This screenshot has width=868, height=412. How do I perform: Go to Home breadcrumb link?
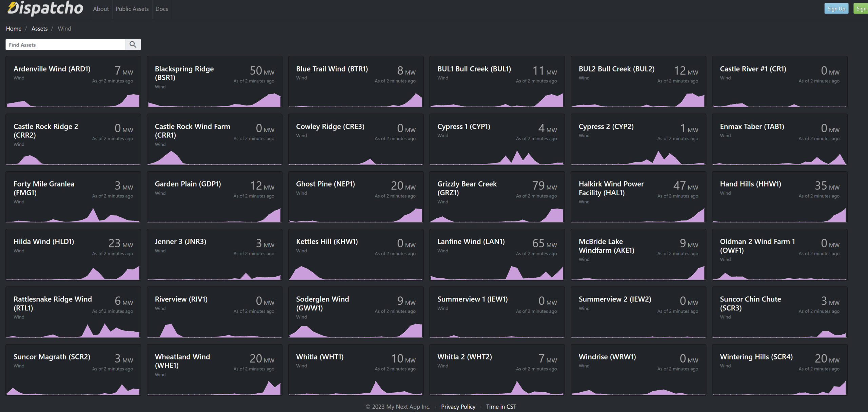14,28
